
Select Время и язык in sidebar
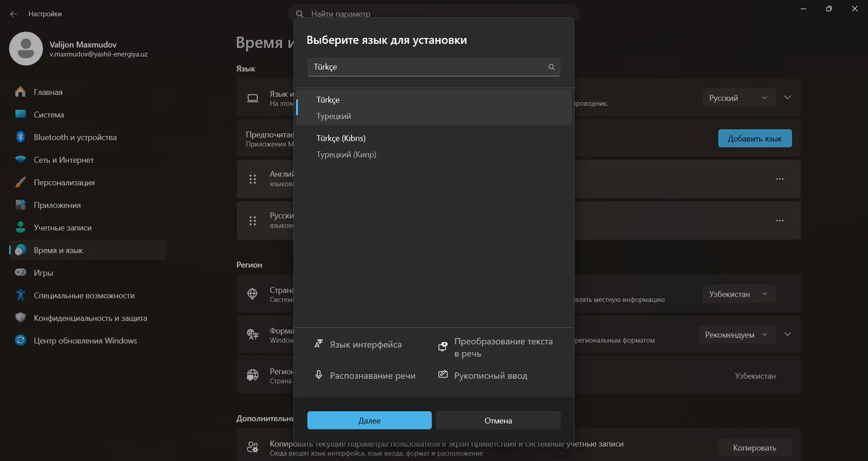click(88, 250)
